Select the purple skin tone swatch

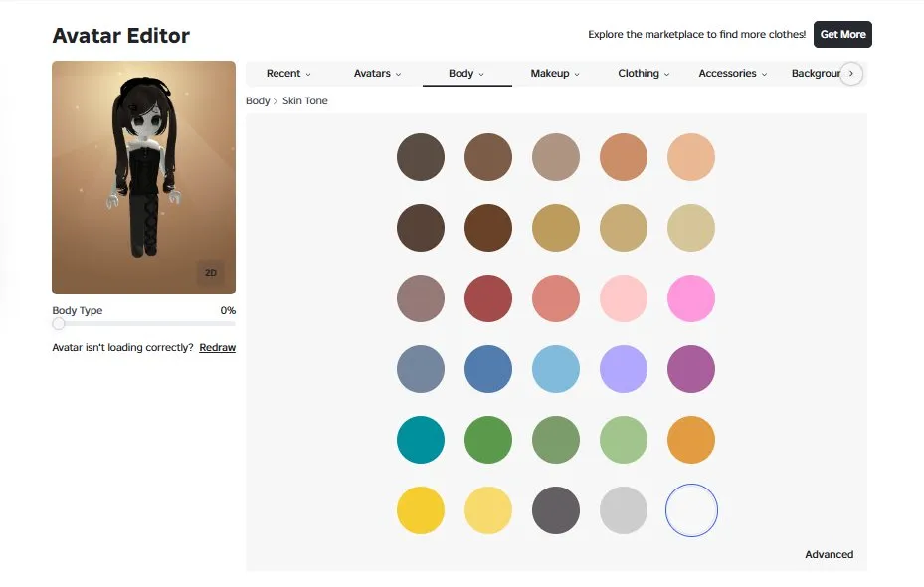tap(691, 369)
